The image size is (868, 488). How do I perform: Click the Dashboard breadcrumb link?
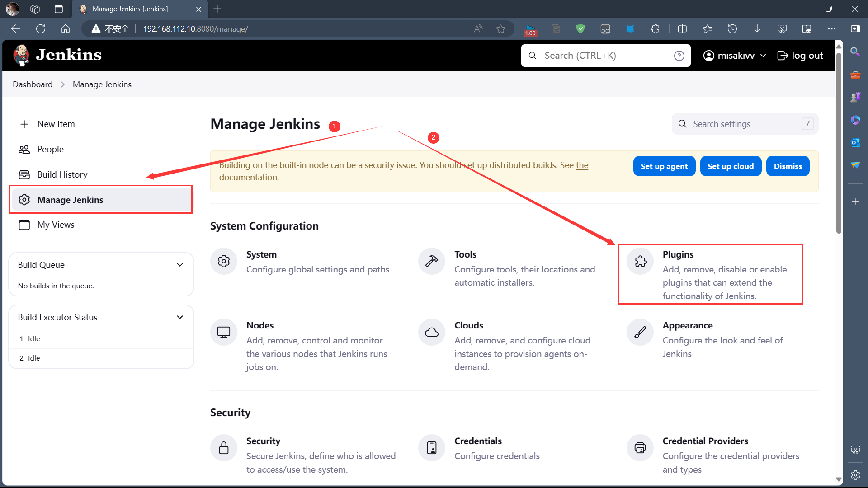click(x=33, y=84)
